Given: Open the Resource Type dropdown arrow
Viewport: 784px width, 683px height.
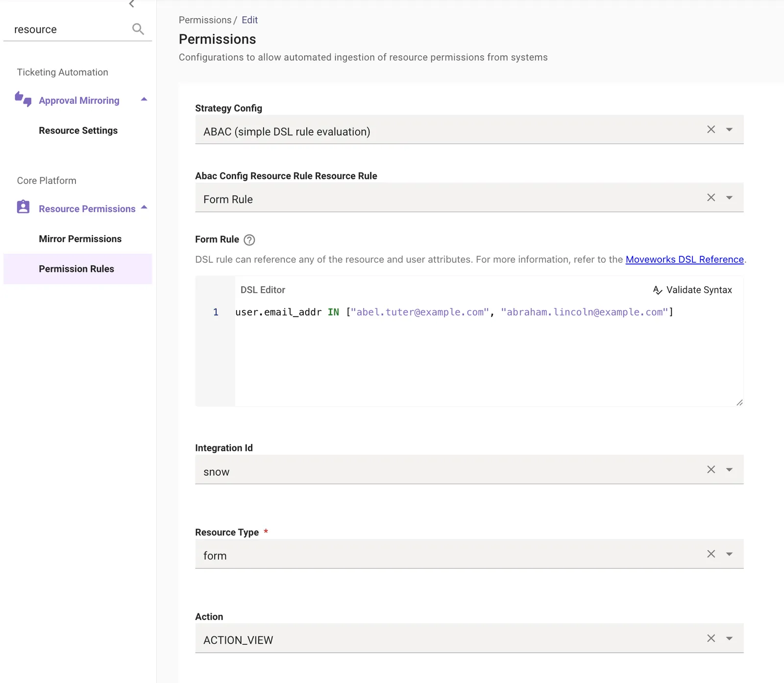Looking at the screenshot, I should [x=729, y=554].
